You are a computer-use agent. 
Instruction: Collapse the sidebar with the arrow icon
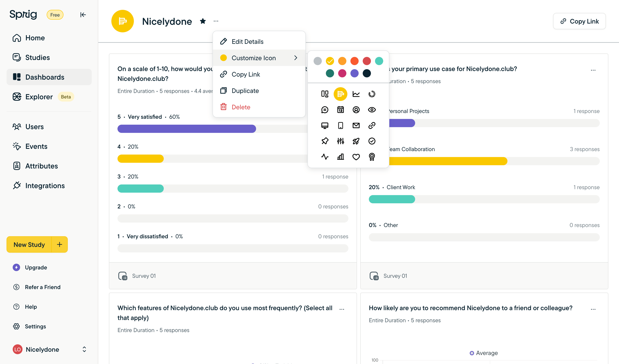click(x=83, y=15)
